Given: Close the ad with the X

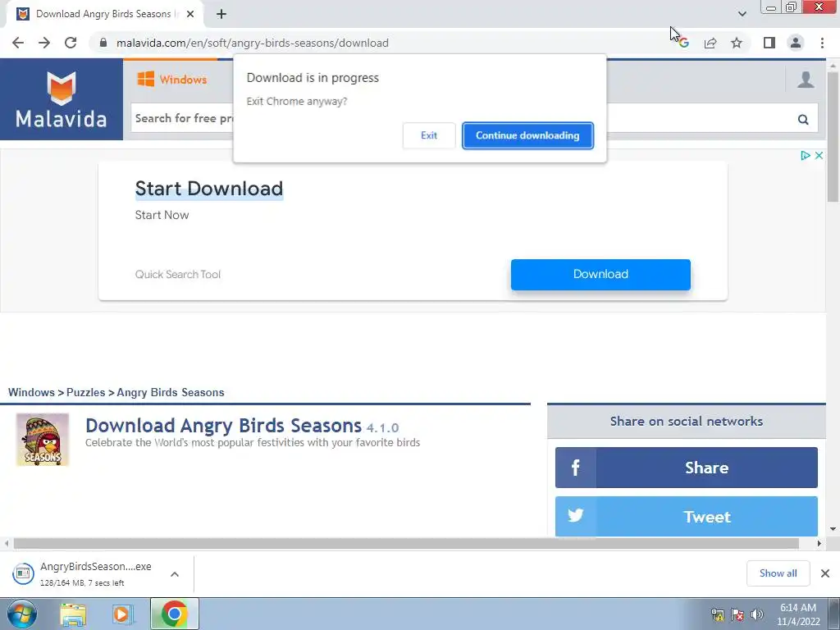Looking at the screenshot, I should coord(819,155).
